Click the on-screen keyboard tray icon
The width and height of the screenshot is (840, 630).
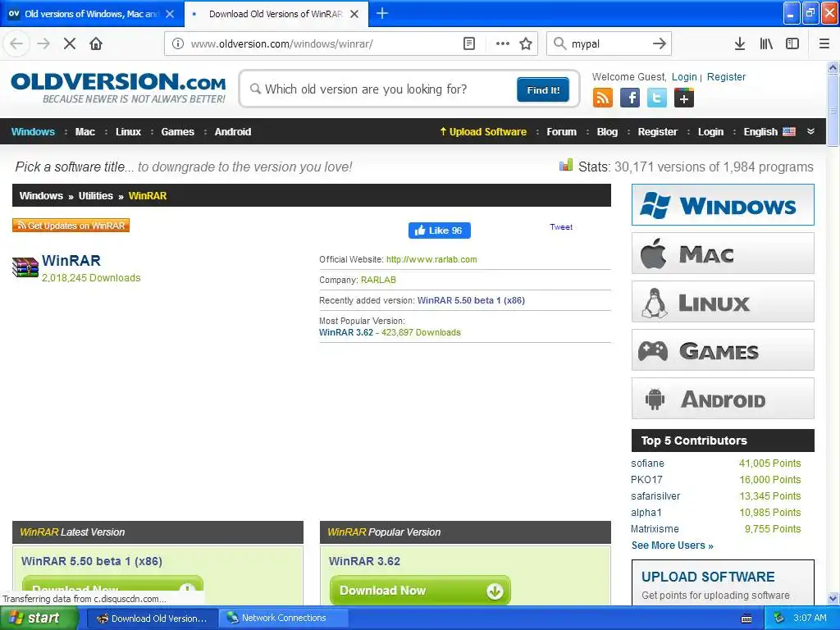746,619
